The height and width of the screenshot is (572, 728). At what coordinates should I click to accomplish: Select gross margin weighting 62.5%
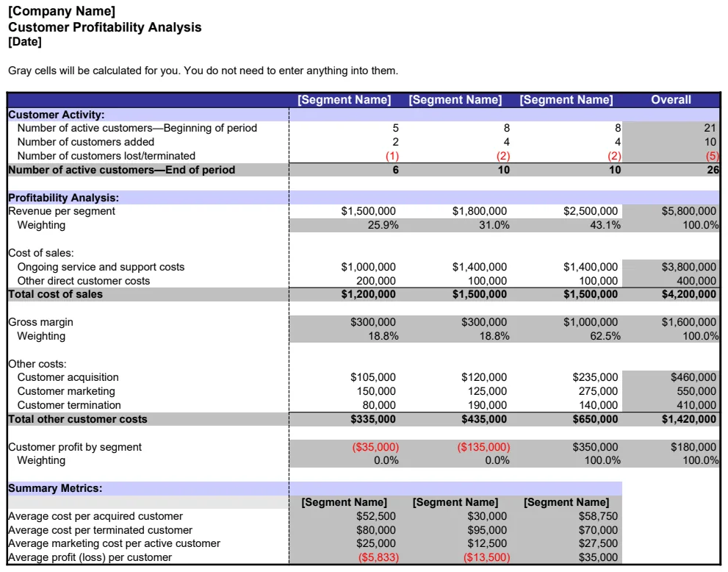click(605, 337)
